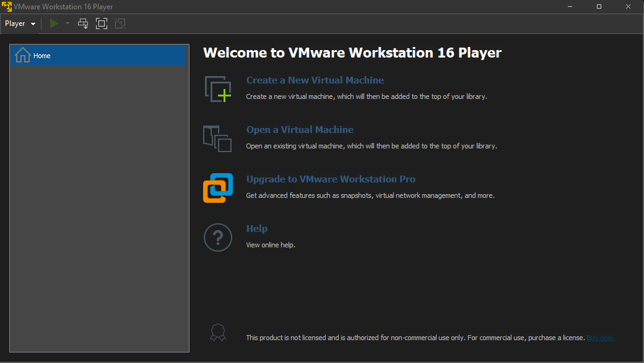Click the green Power On play button
The image size is (644, 363).
click(54, 23)
